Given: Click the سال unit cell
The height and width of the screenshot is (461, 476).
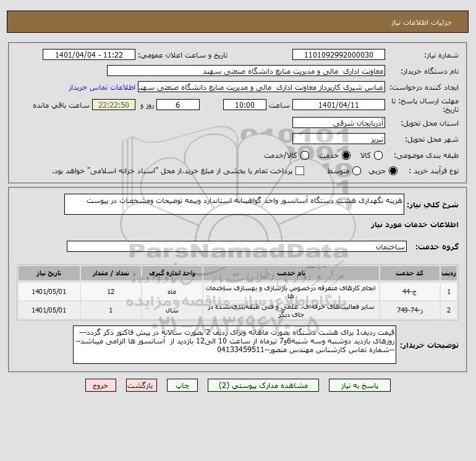Looking at the screenshot, I should (172, 310).
